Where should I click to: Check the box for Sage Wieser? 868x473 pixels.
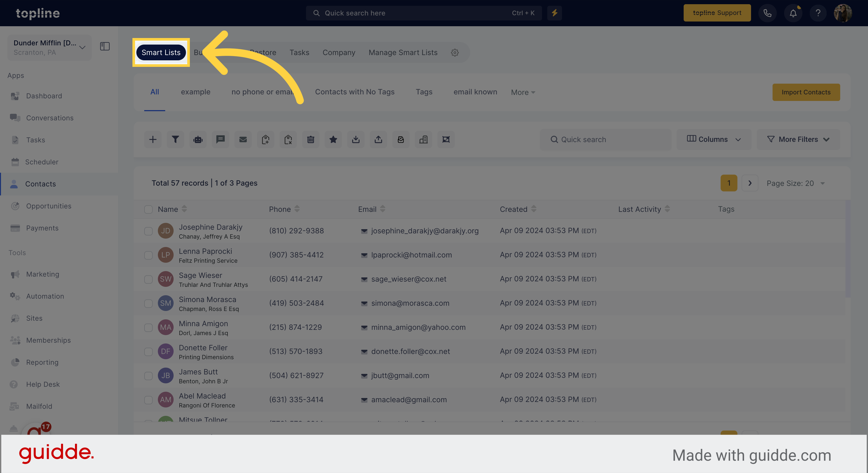(148, 279)
